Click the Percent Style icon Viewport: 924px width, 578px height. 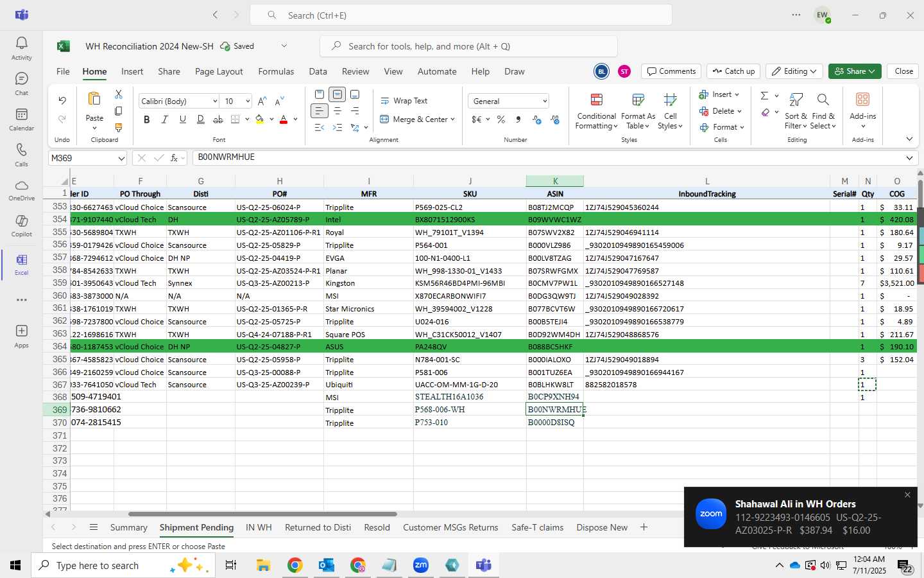click(501, 119)
